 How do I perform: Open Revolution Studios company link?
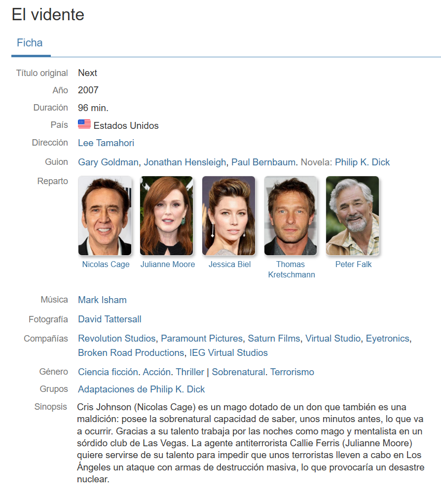coord(117,339)
